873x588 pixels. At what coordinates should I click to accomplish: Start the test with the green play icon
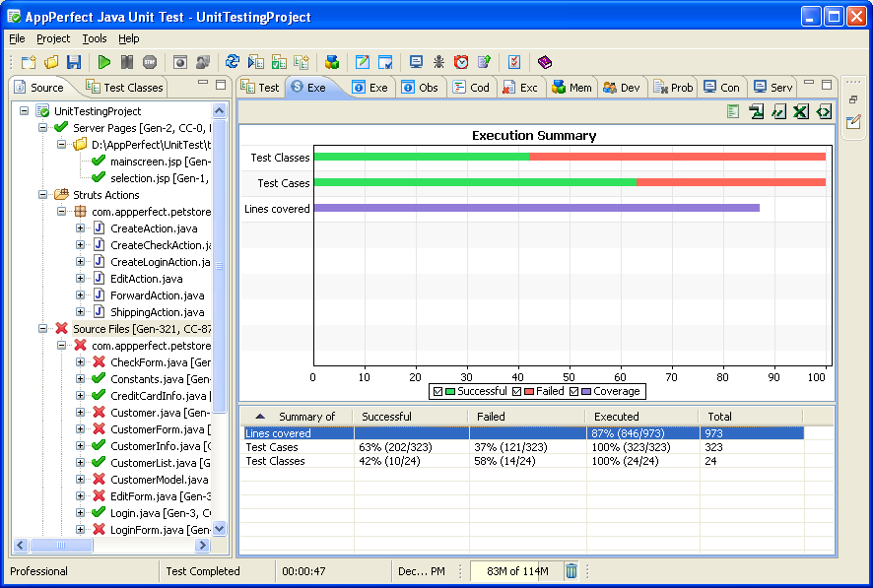[104, 62]
